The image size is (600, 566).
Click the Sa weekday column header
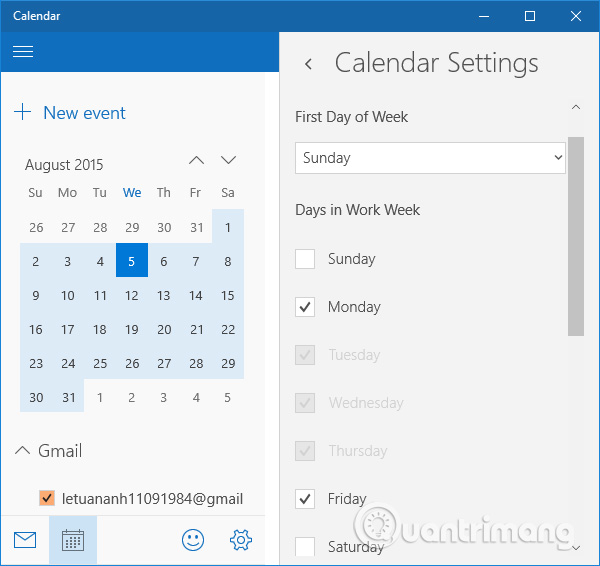(228, 192)
